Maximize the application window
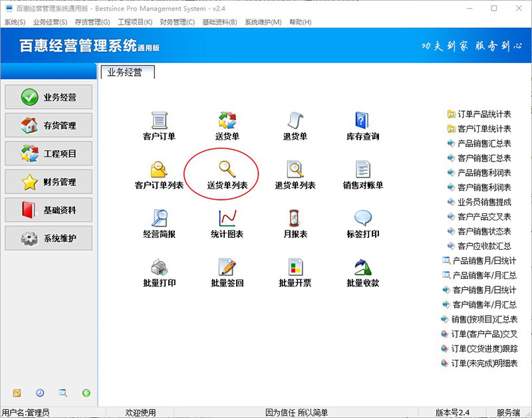Viewport: 532px width, 418px height. tap(494, 8)
